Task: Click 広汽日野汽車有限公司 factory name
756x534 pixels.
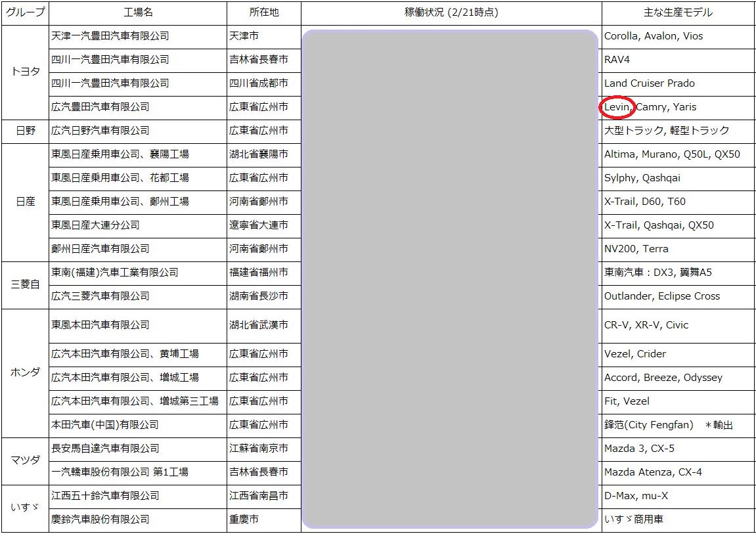Action: 100,131
